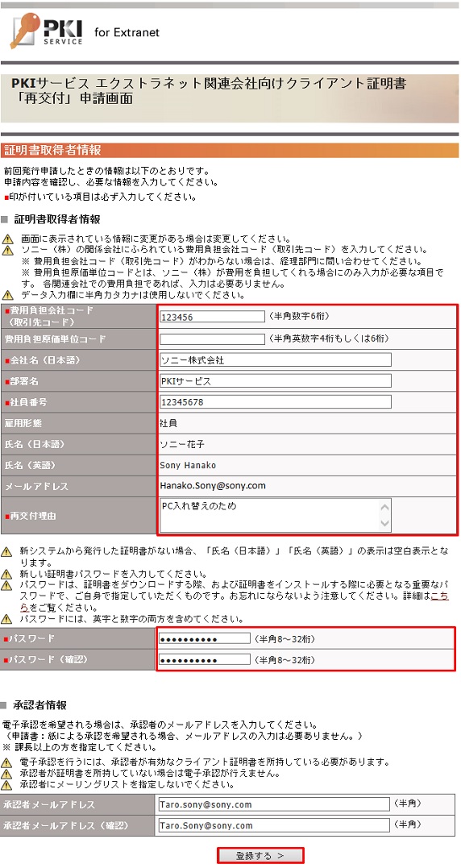Click the パスワード（確認） input field
This screenshot has width=461, height=868.
(x=205, y=660)
